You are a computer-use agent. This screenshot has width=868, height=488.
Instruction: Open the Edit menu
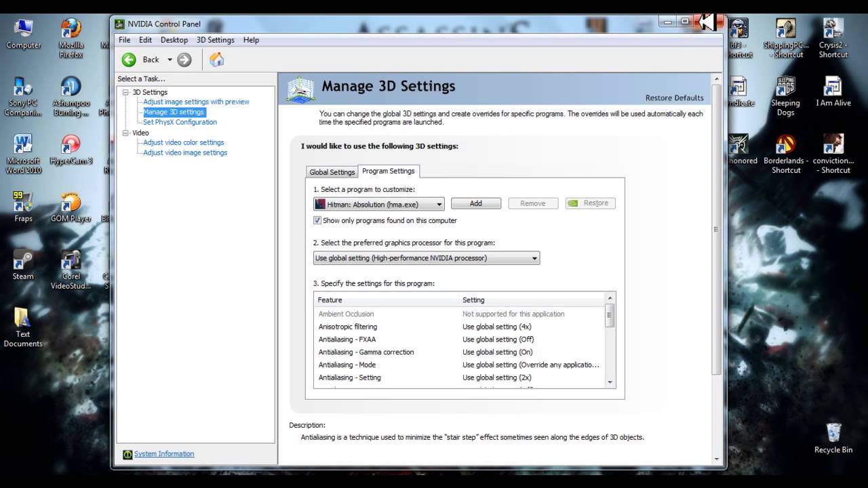pos(146,40)
